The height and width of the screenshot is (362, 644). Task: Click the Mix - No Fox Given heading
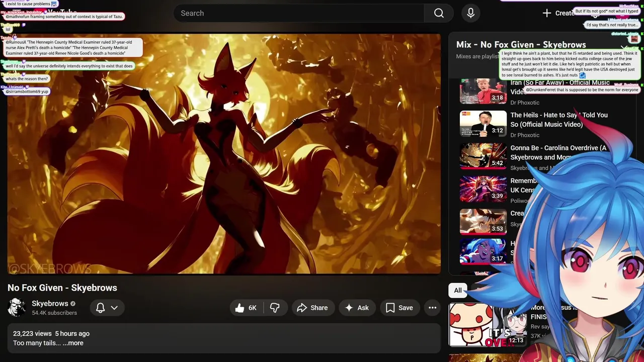pos(521,44)
